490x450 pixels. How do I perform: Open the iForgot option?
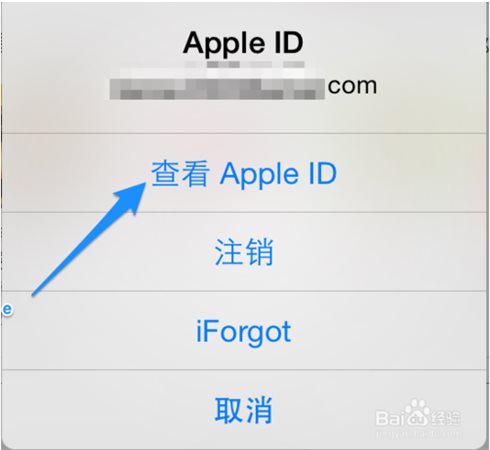point(244,331)
